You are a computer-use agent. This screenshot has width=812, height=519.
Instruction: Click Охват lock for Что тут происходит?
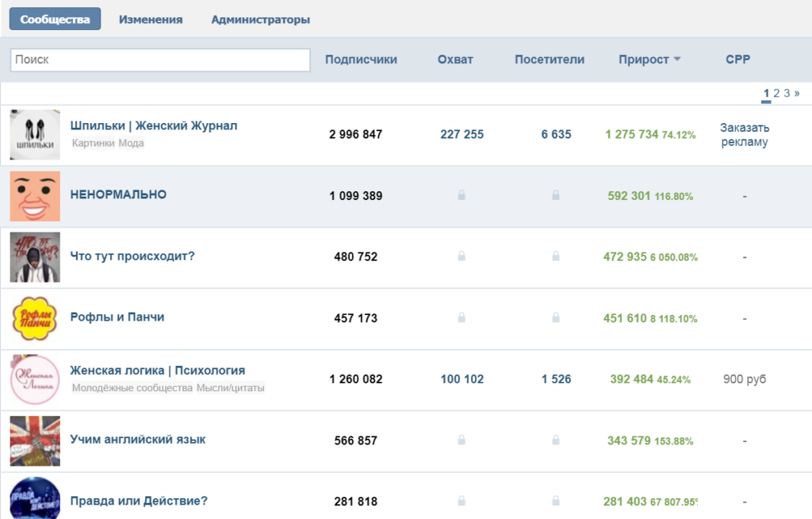462,256
